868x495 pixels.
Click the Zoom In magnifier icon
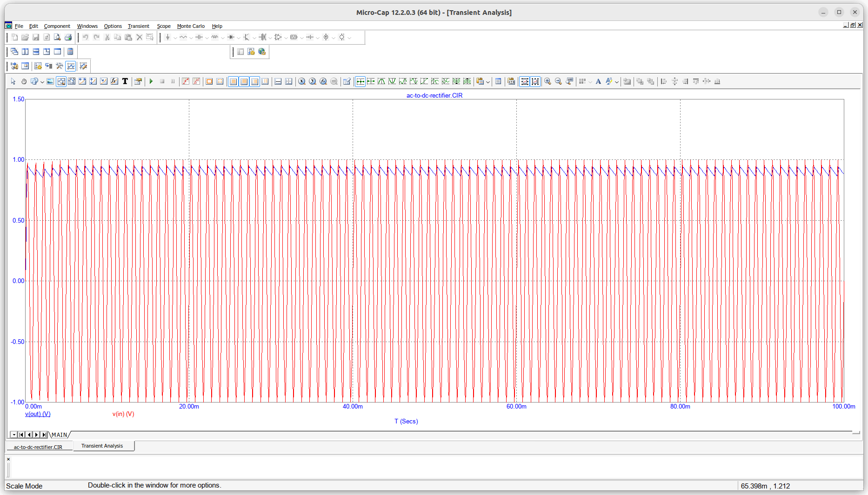(548, 81)
